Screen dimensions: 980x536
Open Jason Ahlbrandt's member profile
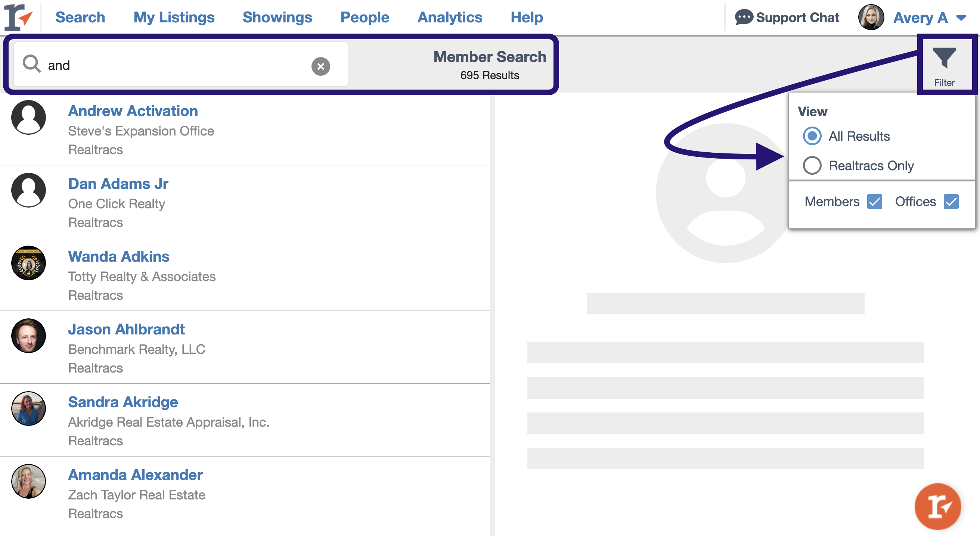point(126,330)
